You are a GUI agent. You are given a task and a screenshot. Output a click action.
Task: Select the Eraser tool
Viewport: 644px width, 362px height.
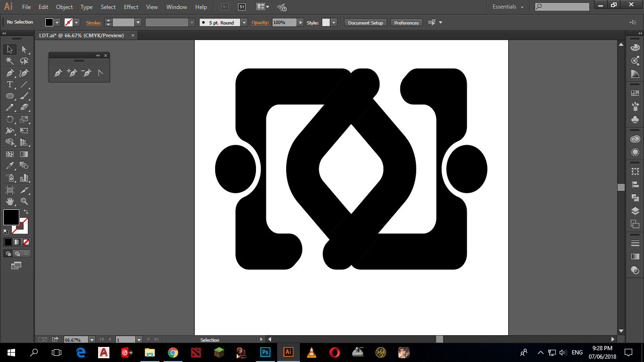[x=24, y=107]
